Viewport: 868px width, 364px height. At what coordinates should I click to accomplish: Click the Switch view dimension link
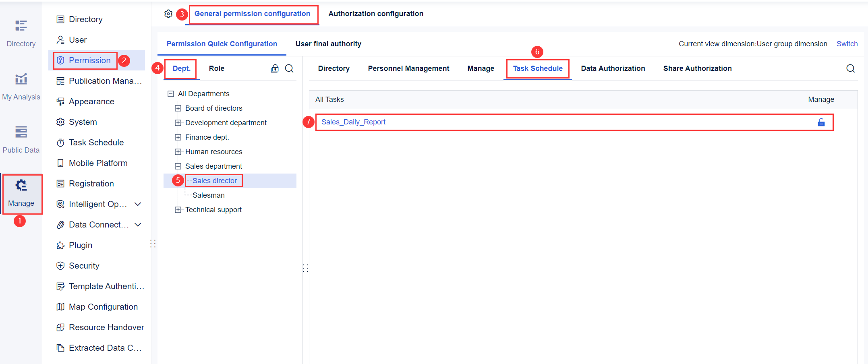click(847, 44)
